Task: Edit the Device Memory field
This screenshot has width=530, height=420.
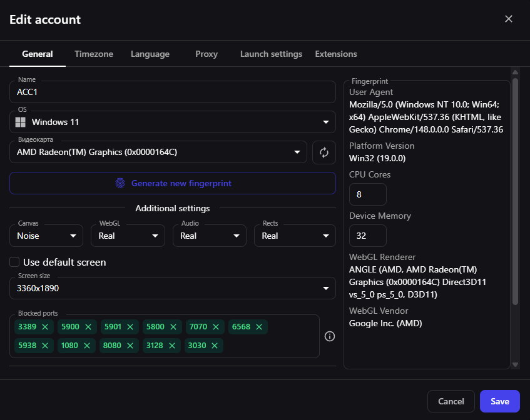Action: 368,236
